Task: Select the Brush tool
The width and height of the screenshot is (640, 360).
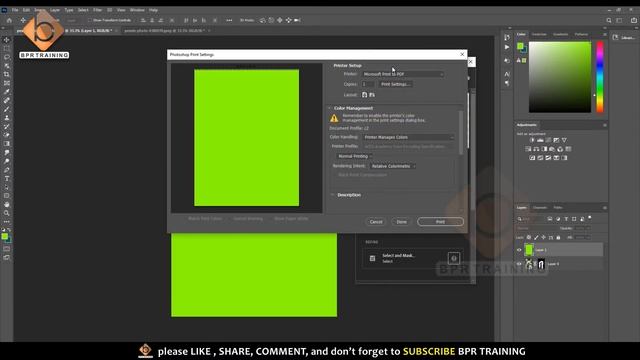Action: tap(7, 109)
